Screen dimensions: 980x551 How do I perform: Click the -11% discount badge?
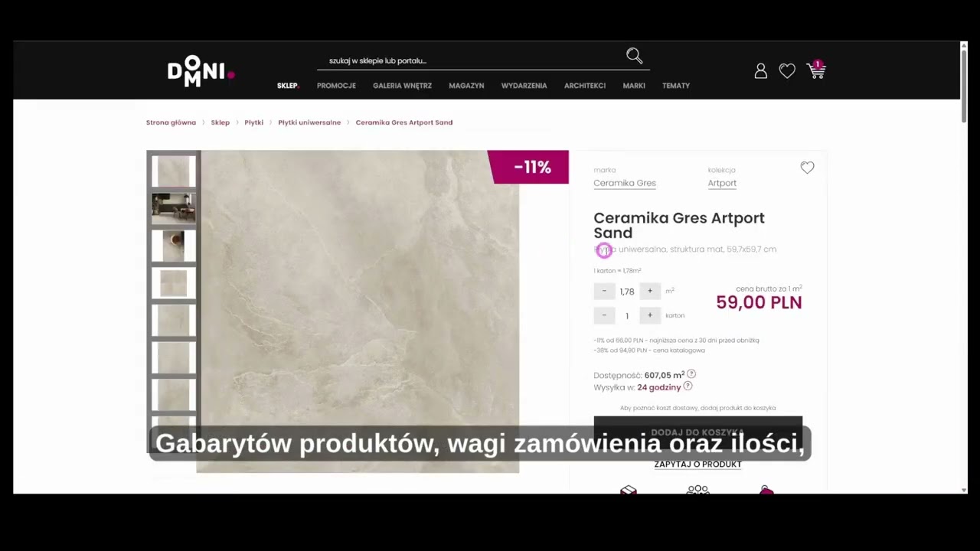pyautogui.click(x=528, y=167)
